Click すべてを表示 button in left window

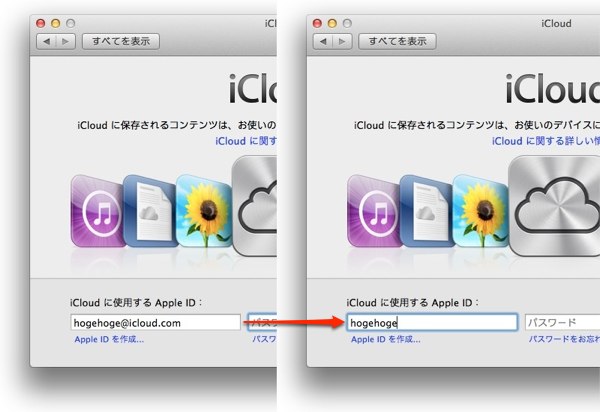click(121, 41)
